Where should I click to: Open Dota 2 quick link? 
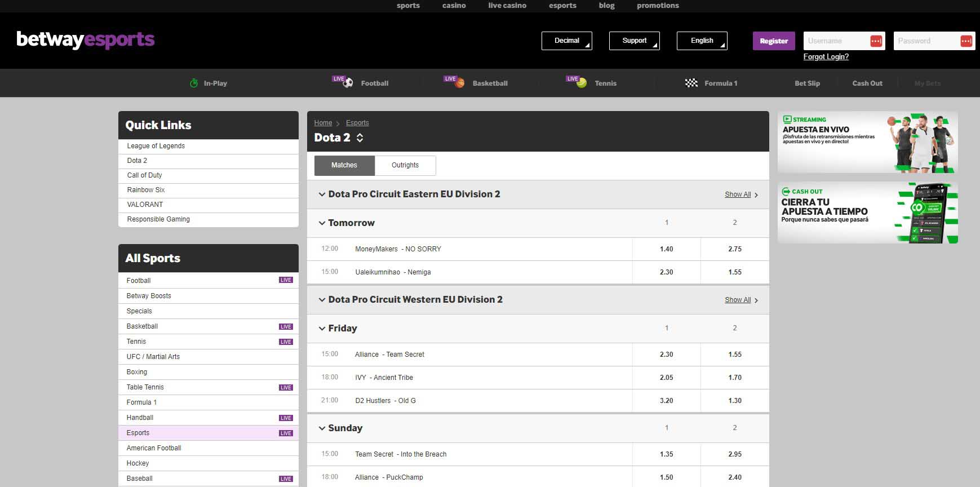pyautogui.click(x=209, y=161)
